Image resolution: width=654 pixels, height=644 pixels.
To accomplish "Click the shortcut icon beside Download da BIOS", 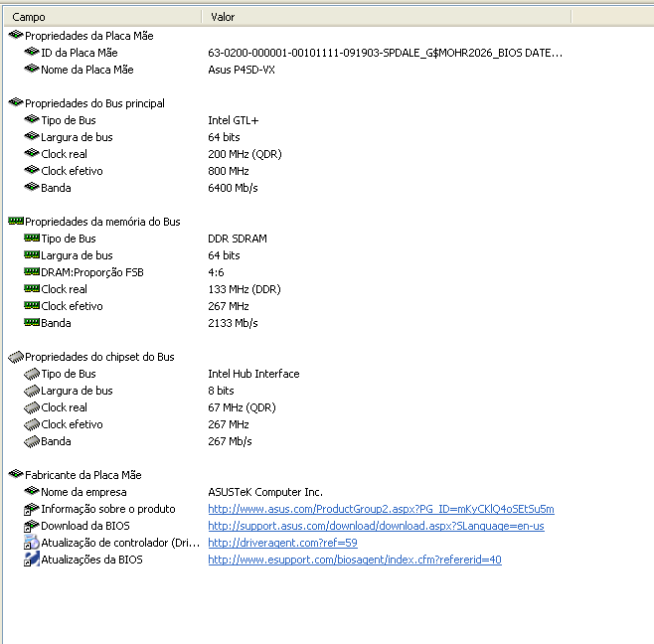I will (x=32, y=526).
